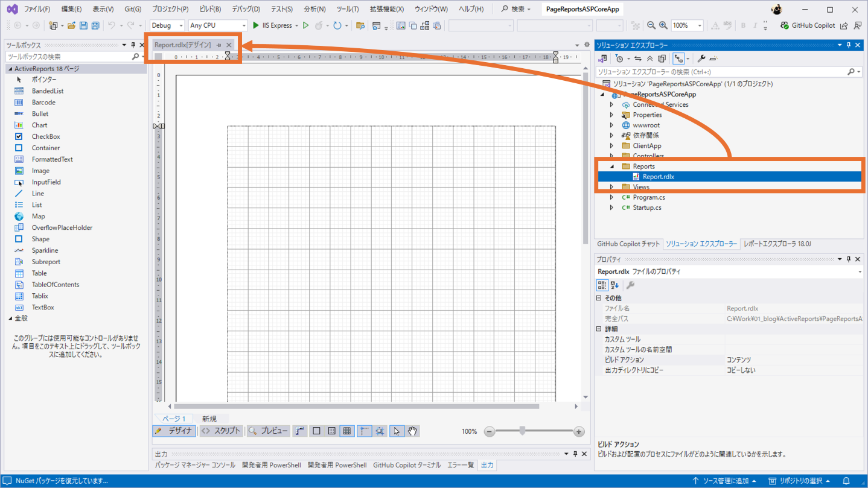
Task: Click the wrench Properties icon in Solution Explorer
Action: 701,59
